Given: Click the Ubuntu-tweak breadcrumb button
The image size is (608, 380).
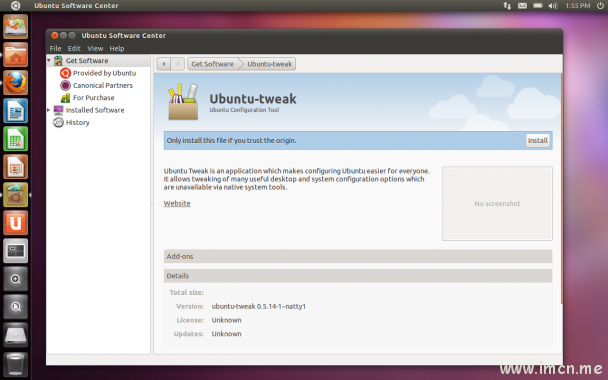Looking at the screenshot, I should click(269, 64).
